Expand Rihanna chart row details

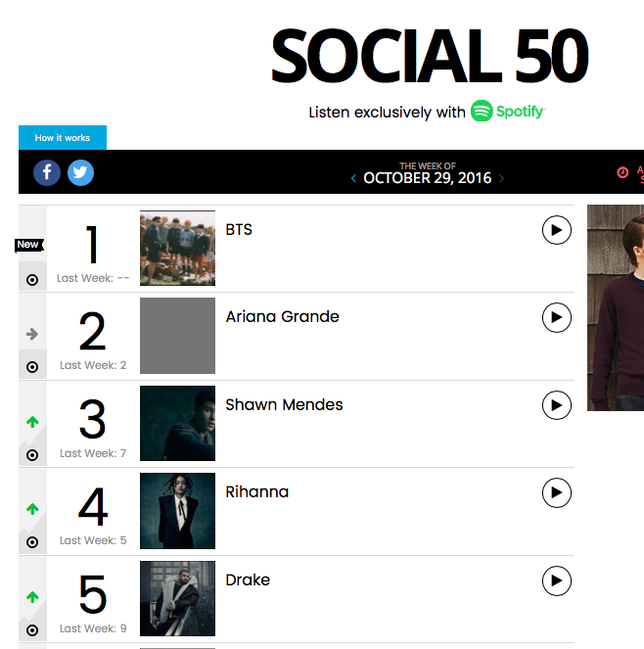pyautogui.click(x=32, y=542)
